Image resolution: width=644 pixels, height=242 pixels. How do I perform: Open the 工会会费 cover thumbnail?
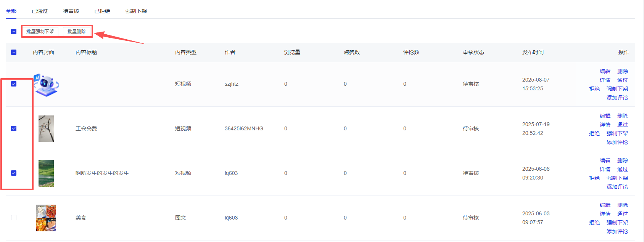point(46,129)
